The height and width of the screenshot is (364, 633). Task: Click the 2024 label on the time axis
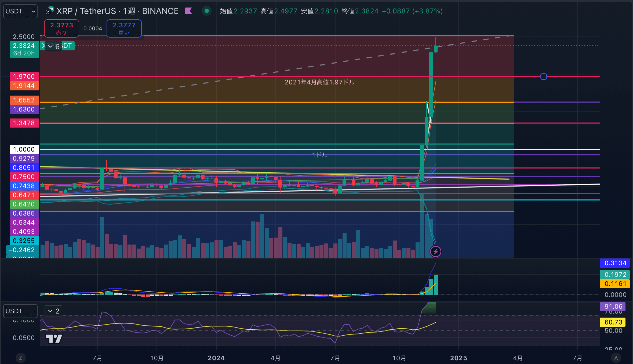(x=216, y=358)
